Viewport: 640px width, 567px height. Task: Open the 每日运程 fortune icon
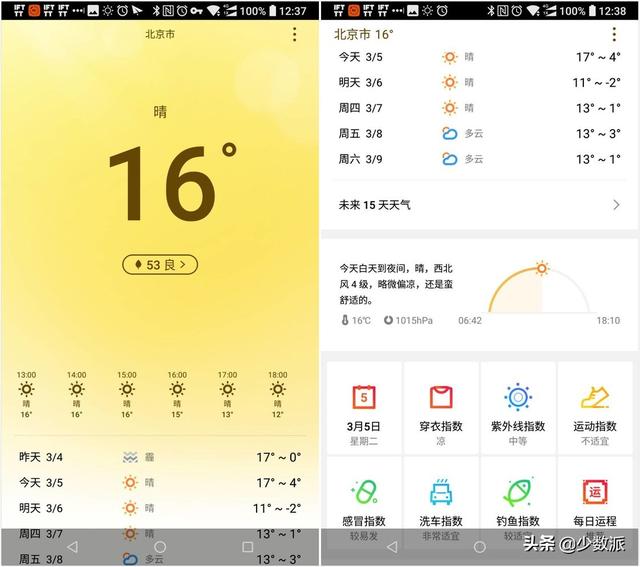click(x=595, y=492)
